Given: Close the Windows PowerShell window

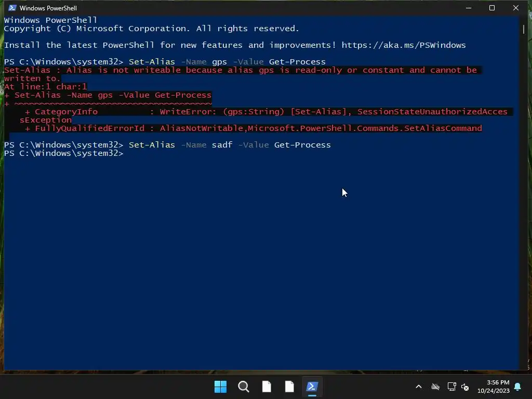Looking at the screenshot, I should pos(516,8).
